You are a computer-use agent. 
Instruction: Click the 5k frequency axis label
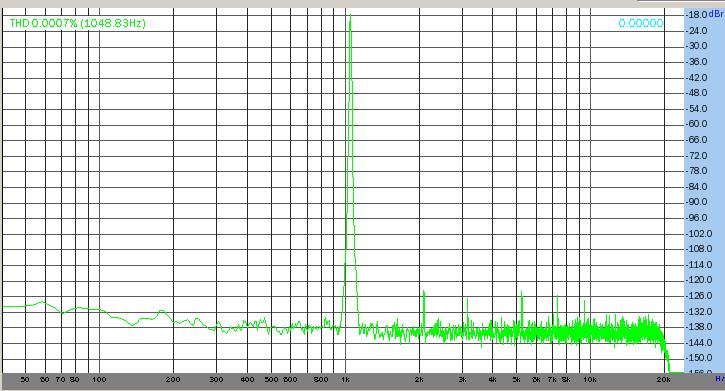(516, 379)
